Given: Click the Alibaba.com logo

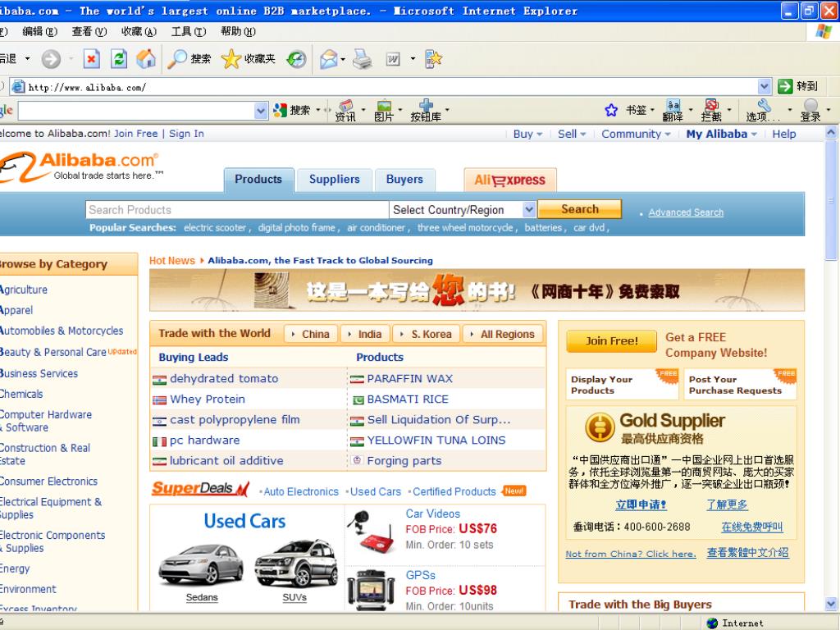Looking at the screenshot, I should click(80, 167).
